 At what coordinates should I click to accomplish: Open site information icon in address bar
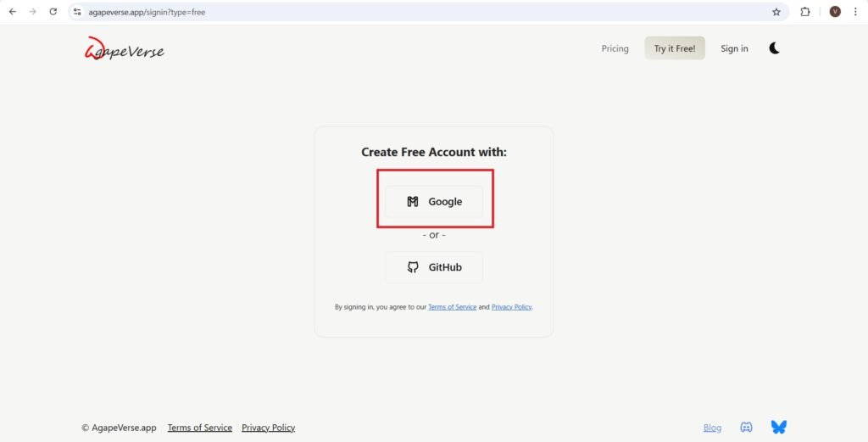pos(77,12)
